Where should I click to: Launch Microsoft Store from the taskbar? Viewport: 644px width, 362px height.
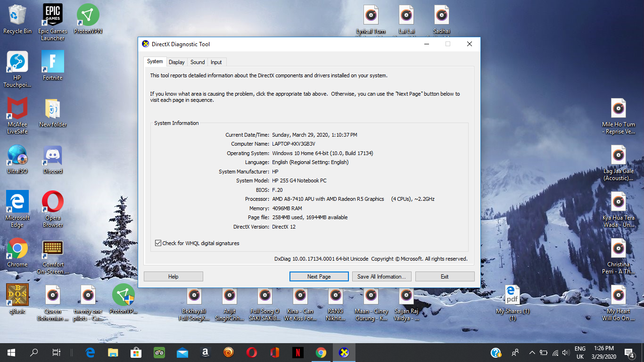pos(136,352)
